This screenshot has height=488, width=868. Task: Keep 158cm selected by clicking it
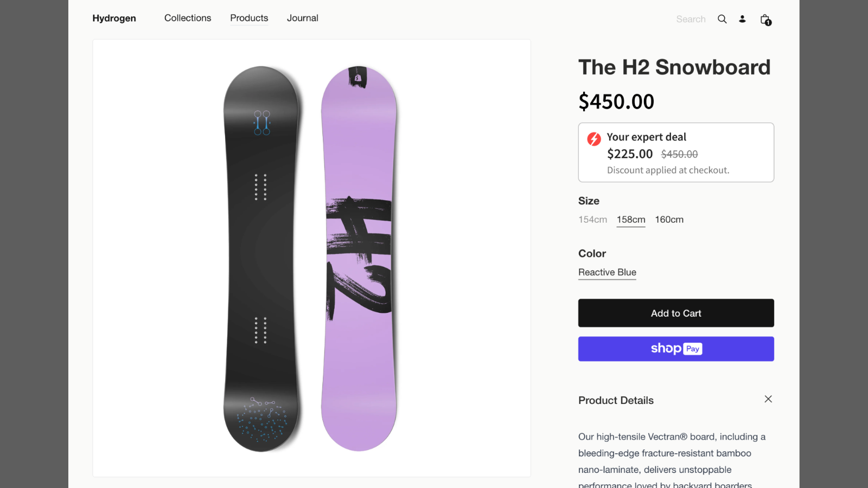[x=630, y=220]
